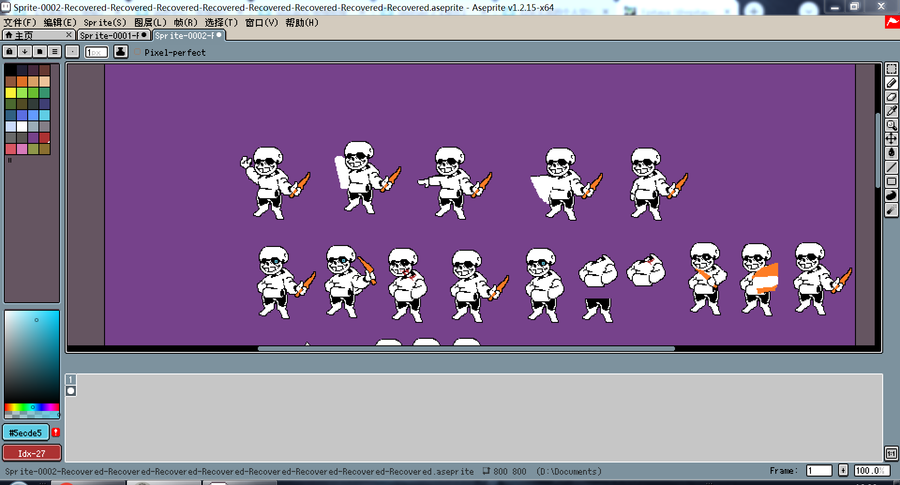The width and height of the screenshot is (900, 485).
Task: Open the palette presets icon
Action: tap(40, 52)
